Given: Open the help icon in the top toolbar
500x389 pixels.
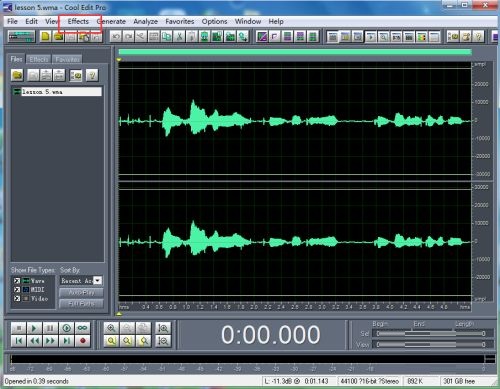Looking at the screenshot, I should point(478,37).
